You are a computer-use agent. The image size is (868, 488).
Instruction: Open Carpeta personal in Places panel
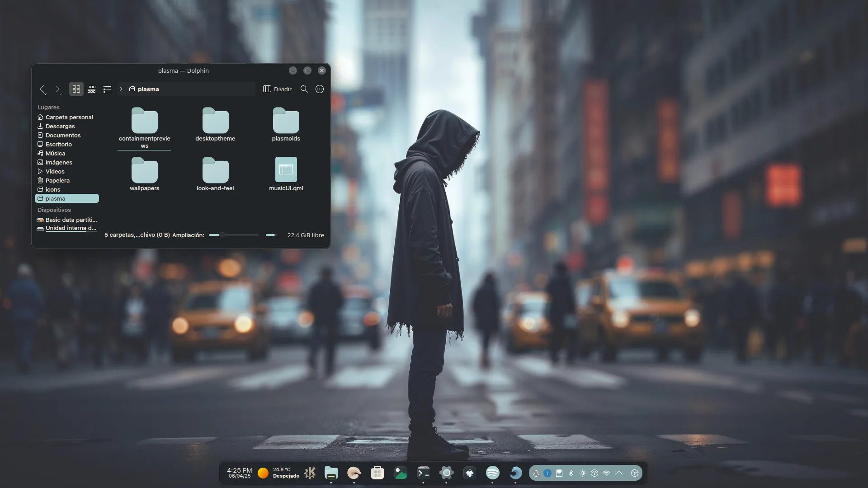(x=67, y=117)
